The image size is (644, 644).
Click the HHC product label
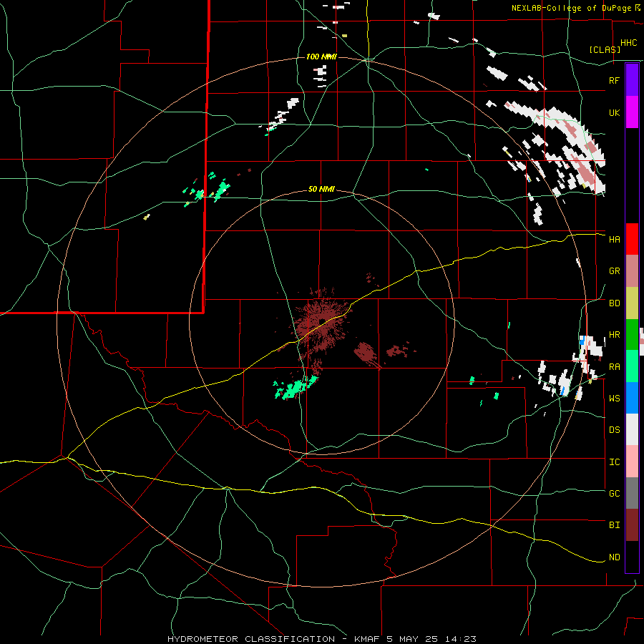[628, 43]
